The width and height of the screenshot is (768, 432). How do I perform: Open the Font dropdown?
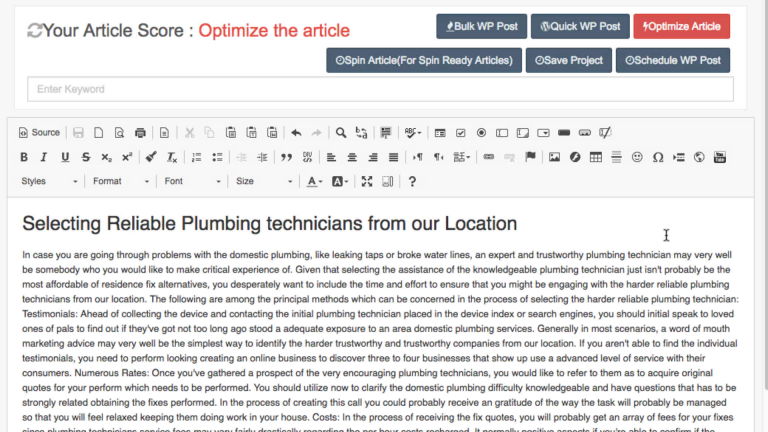click(191, 181)
